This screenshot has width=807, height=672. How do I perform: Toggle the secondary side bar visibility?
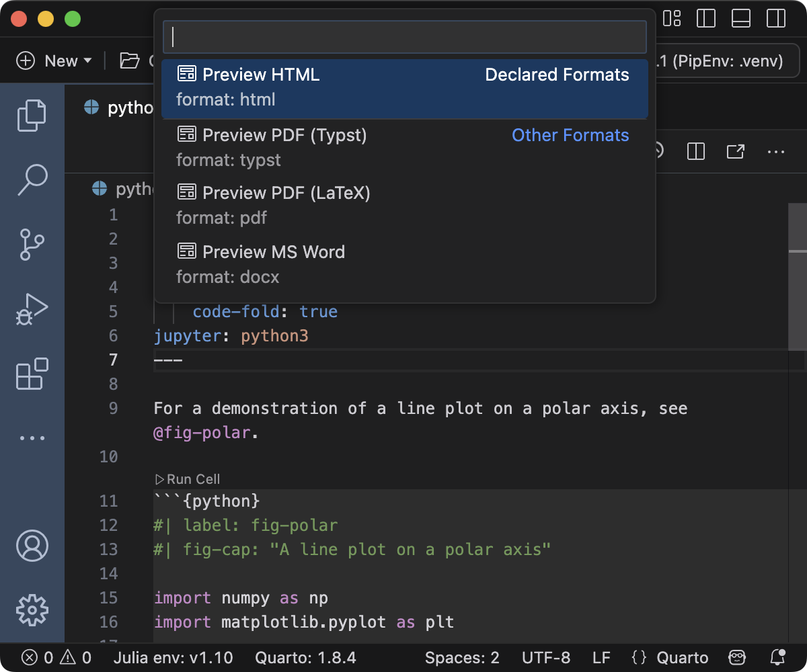(x=775, y=19)
